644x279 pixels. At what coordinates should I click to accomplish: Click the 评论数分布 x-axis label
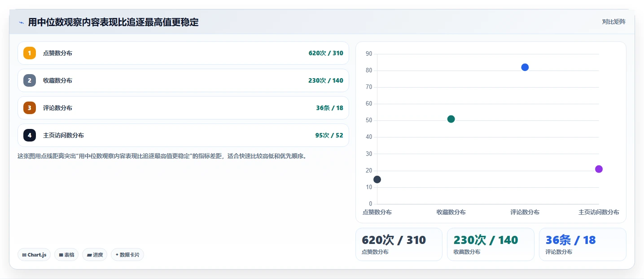coord(525,212)
